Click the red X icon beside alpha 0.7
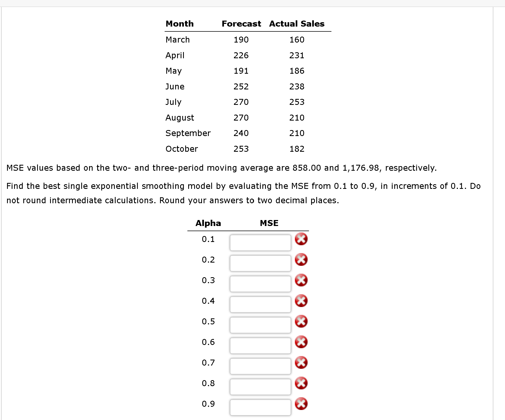This screenshot has height=420, width=505. coord(301,363)
